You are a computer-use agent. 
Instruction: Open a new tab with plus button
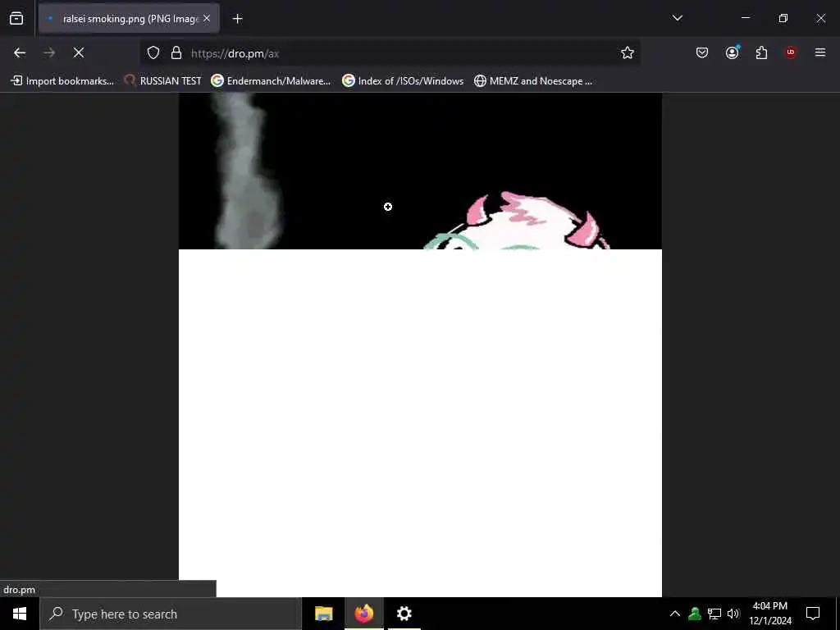(237, 19)
